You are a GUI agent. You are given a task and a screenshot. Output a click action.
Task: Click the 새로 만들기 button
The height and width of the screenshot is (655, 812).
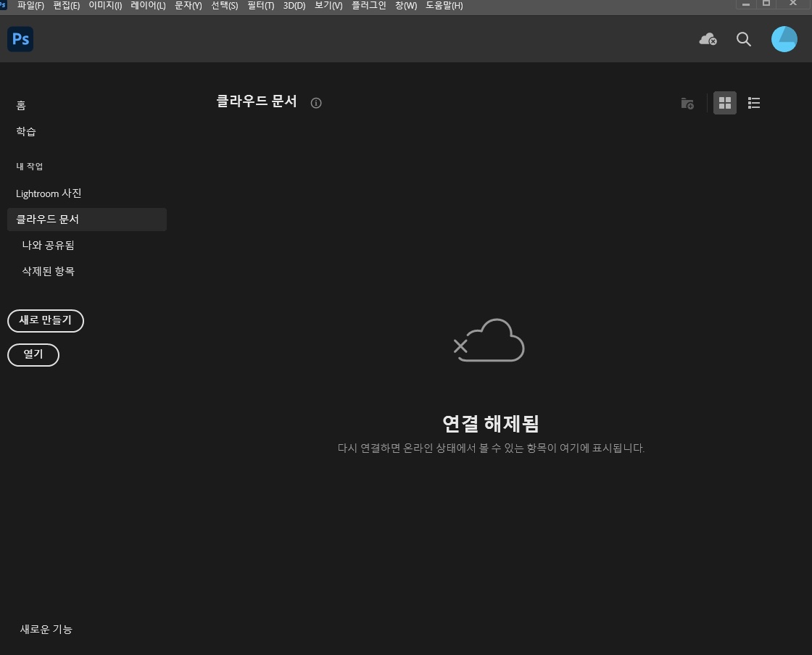click(46, 320)
